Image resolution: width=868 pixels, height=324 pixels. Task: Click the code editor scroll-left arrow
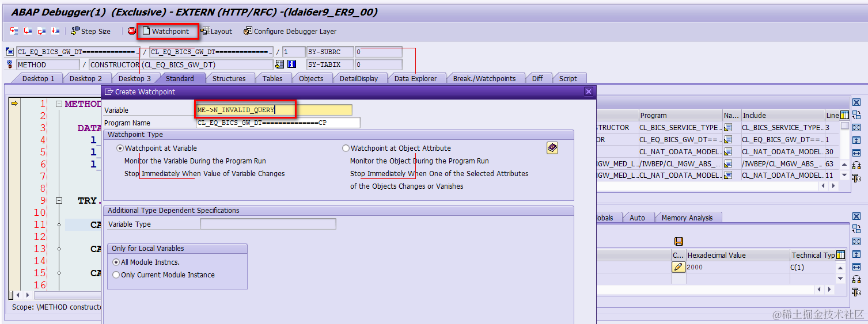click(x=18, y=295)
